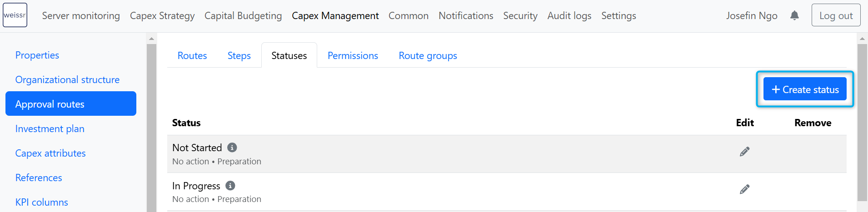Switch to the Routes tab
Screen dimensions: 868x212
point(192,55)
